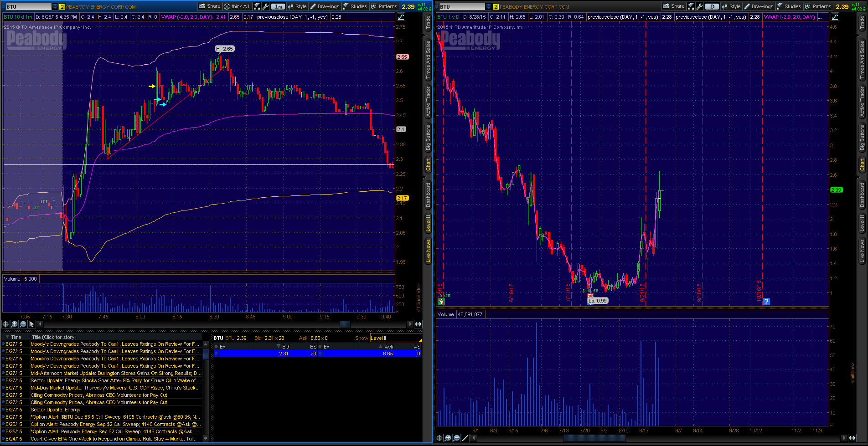
Task: Open the Style menu on the right chart
Action: click(731, 6)
